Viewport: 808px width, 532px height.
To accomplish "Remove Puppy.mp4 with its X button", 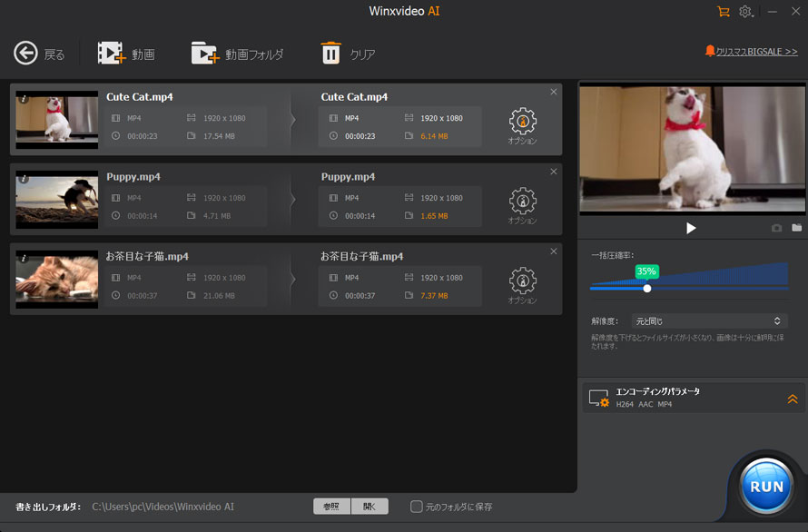I will point(554,172).
